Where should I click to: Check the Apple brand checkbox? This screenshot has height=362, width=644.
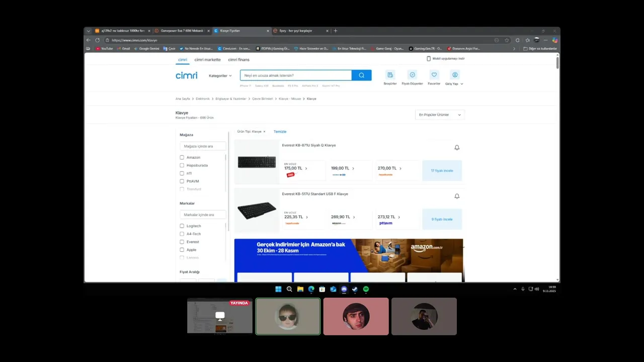(182, 250)
